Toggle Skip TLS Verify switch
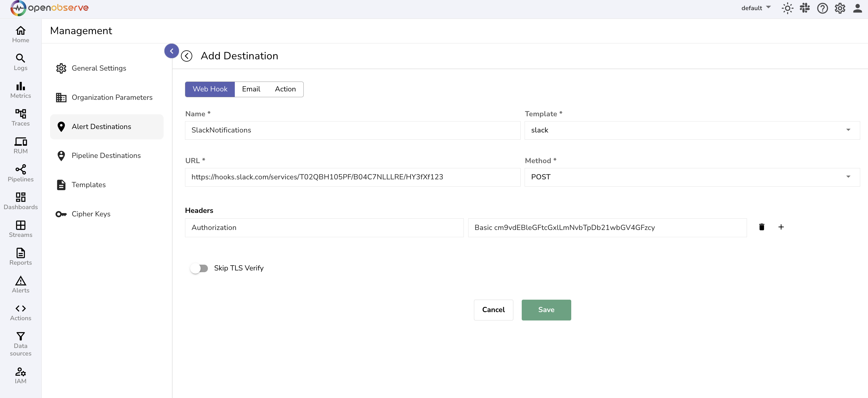Screen dimensions: 868x398 (x=199, y=268)
